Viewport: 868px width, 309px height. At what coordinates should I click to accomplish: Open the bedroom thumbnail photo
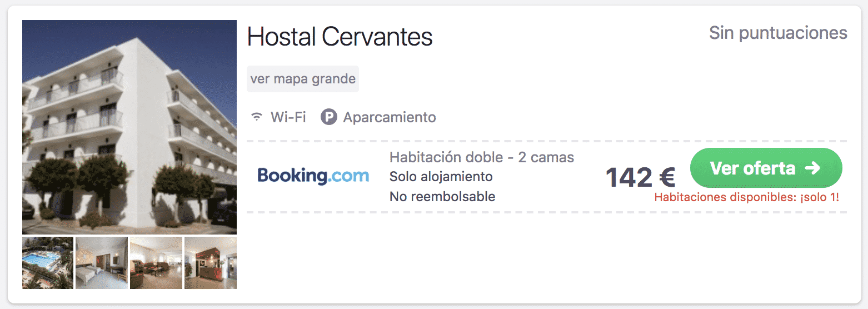102,263
